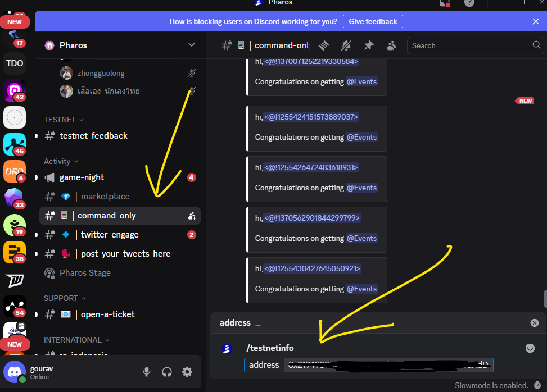Open the emoji picker beside /testnetinfo
Viewport: 547px width, 392px height.
pyautogui.click(x=530, y=348)
